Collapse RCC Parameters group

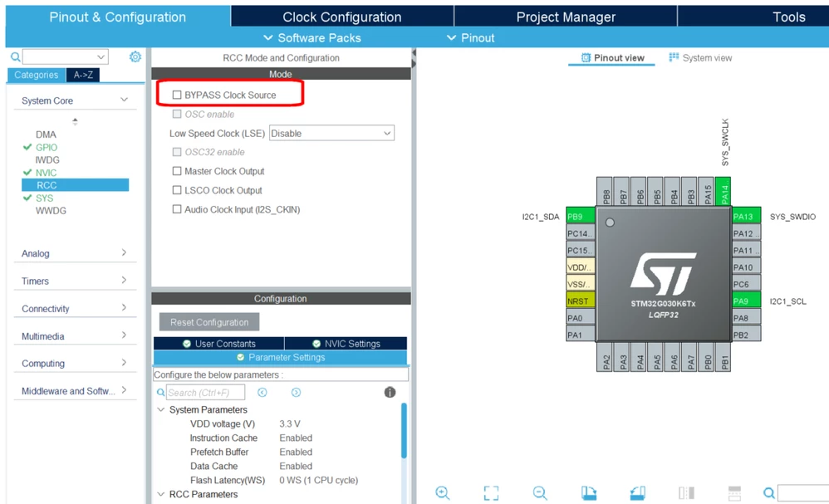[161, 494]
